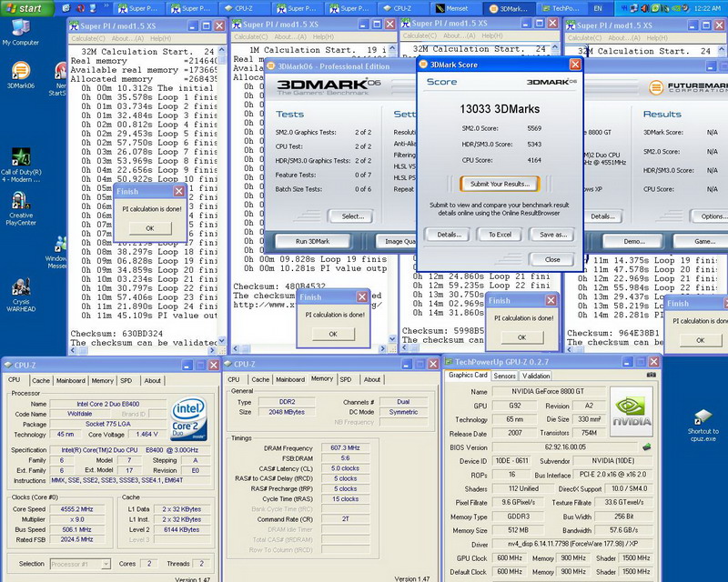Select the Graphics Card tab in GPU-Z
The width and height of the screenshot is (728, 582).
coord(468,375)
